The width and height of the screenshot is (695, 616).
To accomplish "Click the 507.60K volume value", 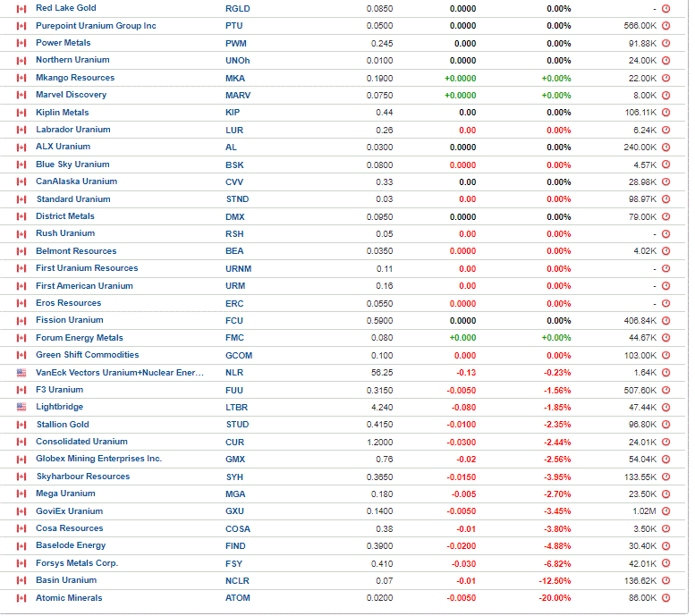I will [640, 391].
